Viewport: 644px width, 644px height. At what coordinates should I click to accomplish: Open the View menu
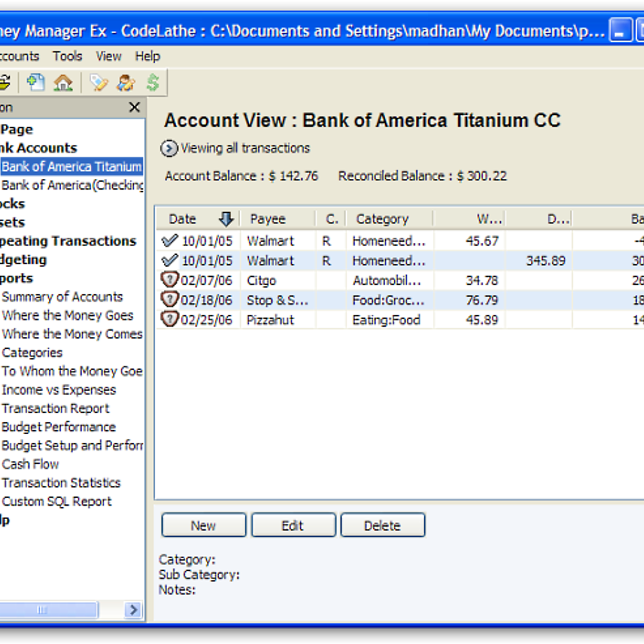(x=108, y=56)
